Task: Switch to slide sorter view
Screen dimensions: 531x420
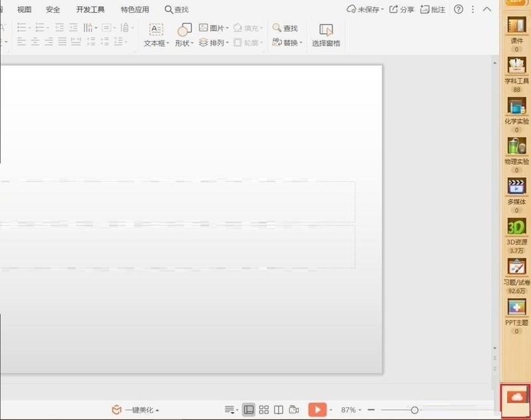Action: tap(264, 409)
